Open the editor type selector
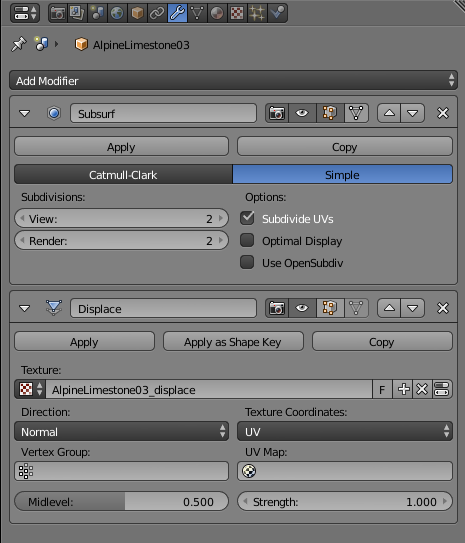This screenshot has width=465, height=543. 25,13
